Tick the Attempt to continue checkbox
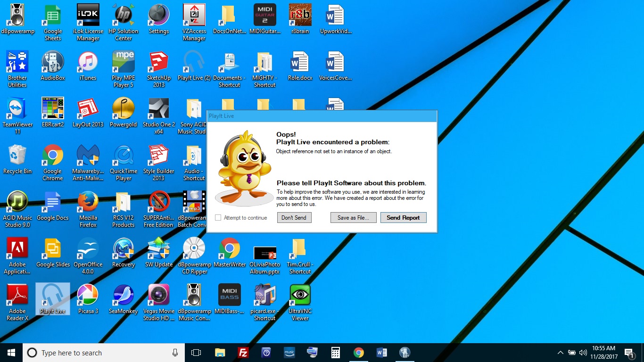This screenshot has height=362, width=644. pyautogui.click(x=218, y=218)
